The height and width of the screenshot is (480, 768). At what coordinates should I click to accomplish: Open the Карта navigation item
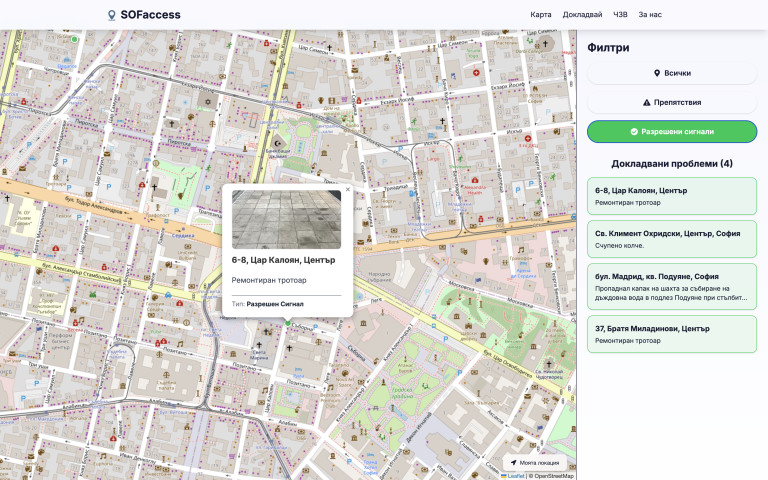(x=541, y=15)
